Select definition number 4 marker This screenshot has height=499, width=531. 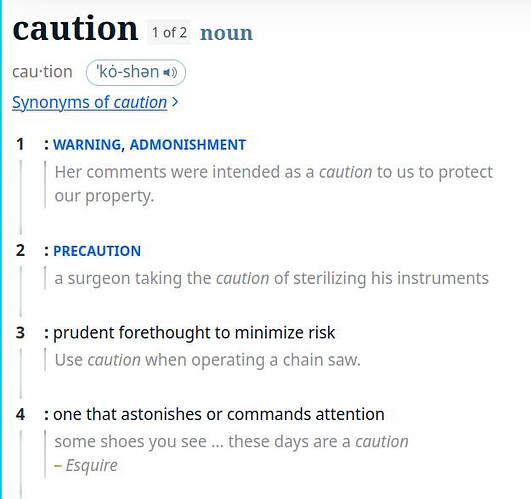(20, 414)
